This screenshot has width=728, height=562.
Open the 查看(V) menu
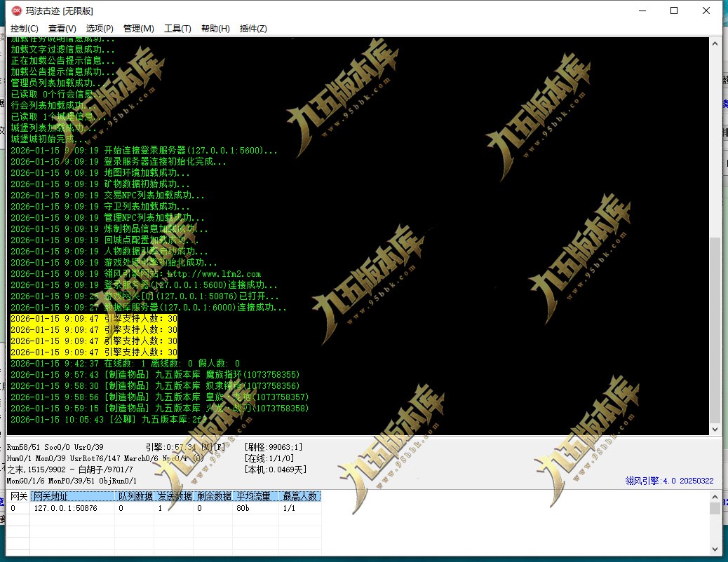coord(62,28)
